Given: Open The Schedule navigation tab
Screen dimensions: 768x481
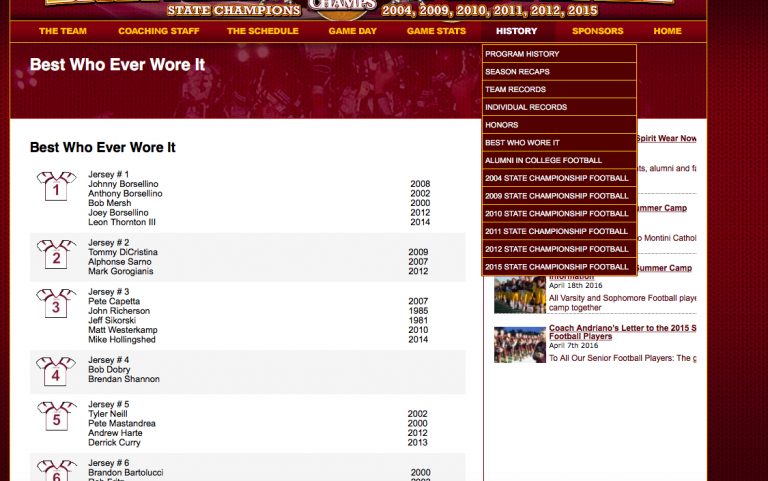Looking at the screenshot, I should coord(263,31).
